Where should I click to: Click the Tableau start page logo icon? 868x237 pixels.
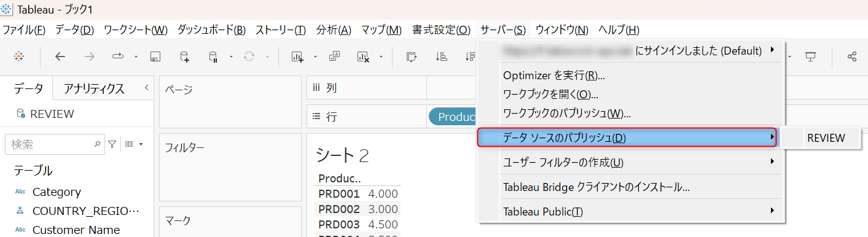[x=19, y=56]
